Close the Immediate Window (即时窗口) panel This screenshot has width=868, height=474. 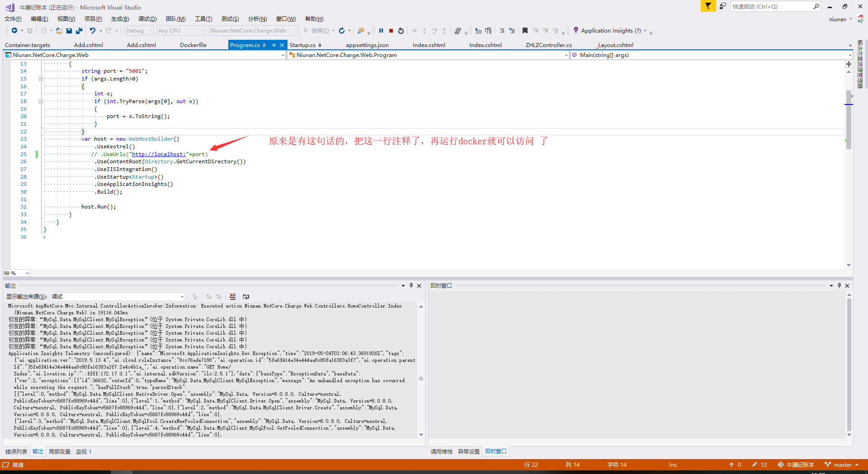(847, 285)
